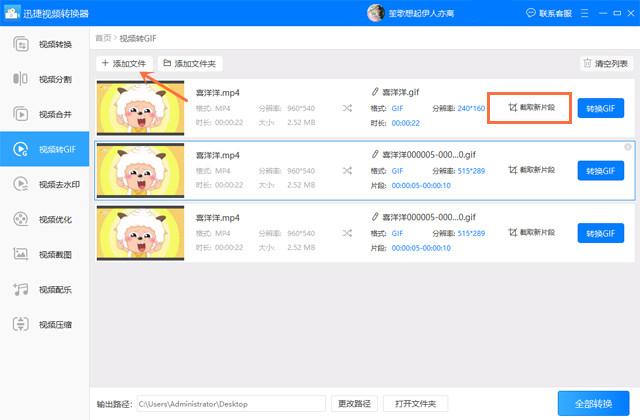Click 转换GIF in the highlighted second row
Screen dimensions: 640x420
pyautogui.click(x=601, y=171)
